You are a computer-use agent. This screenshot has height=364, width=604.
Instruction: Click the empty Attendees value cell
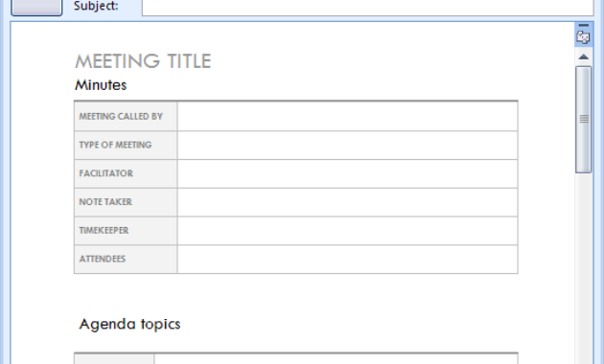tap(347, 259)
